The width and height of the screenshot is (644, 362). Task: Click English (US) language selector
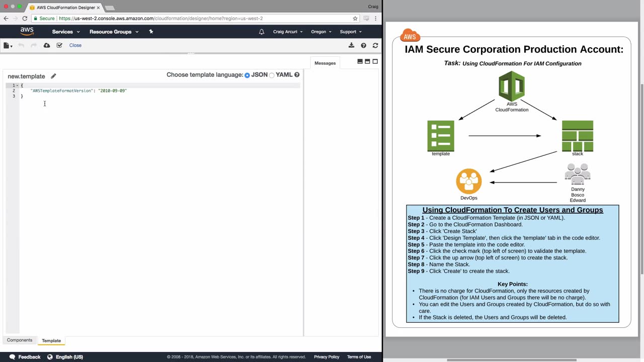pos(69,357)
